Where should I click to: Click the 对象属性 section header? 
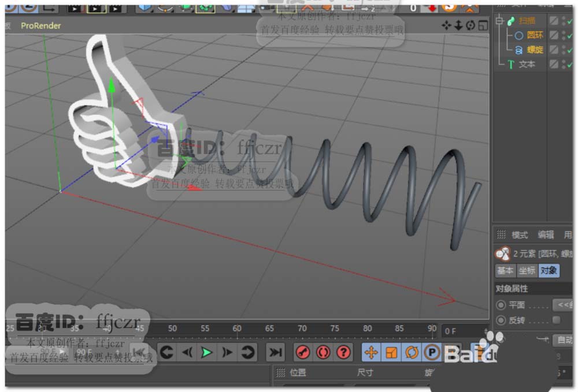coord(512,289)
